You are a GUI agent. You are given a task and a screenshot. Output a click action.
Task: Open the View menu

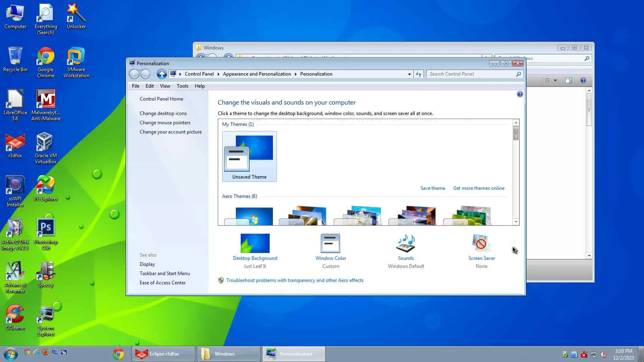pyautogui.click(x=165, y=86)
